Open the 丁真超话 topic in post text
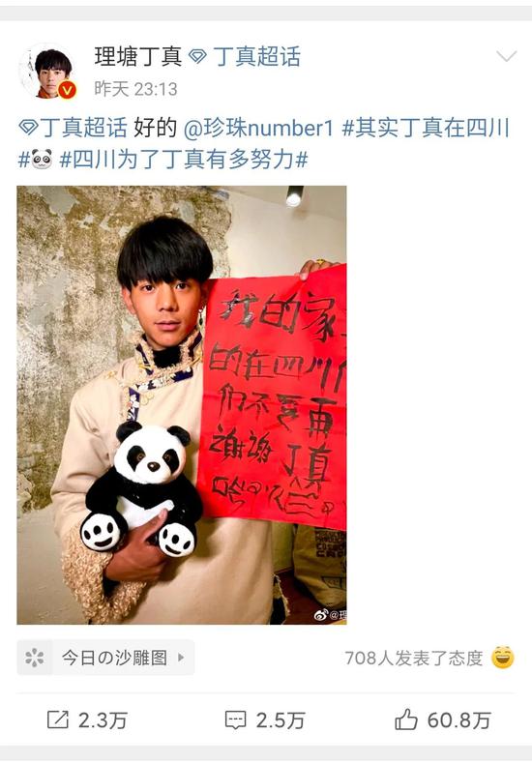532x763 pixels. tap(83, 128)
